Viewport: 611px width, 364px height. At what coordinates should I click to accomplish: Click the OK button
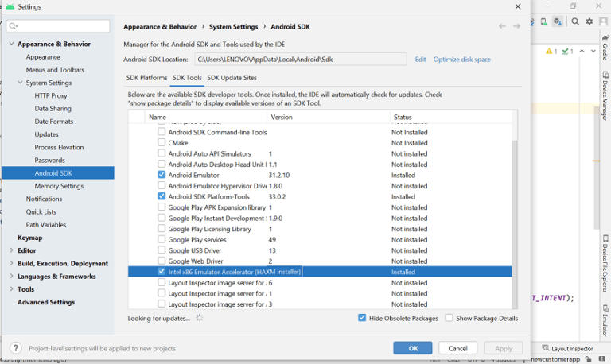[412, 348]
